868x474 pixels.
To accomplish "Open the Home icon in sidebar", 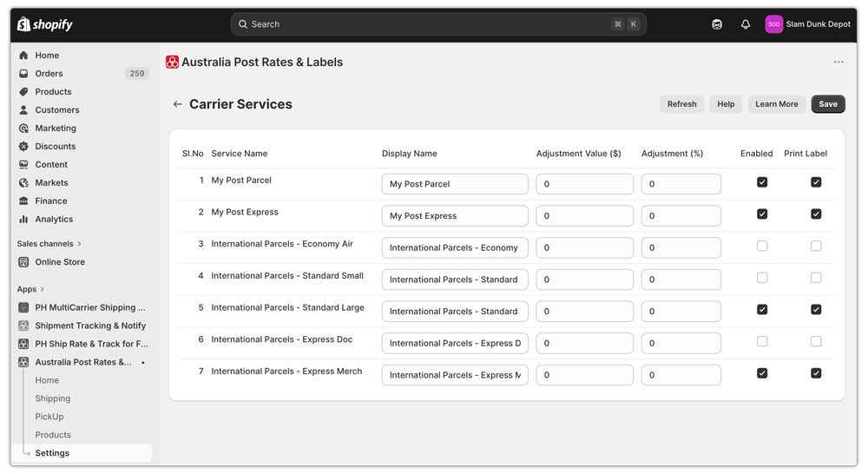I will click(23, 56).
